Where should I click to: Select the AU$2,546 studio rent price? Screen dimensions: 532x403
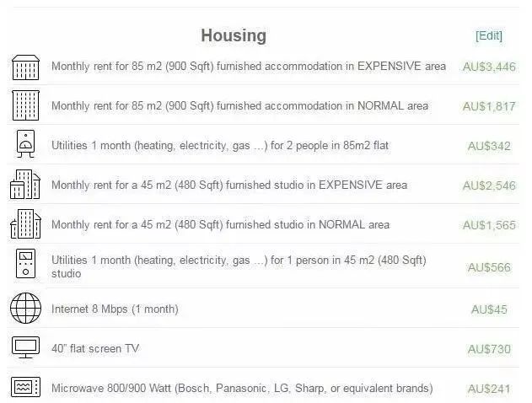(x=489, y=185)
